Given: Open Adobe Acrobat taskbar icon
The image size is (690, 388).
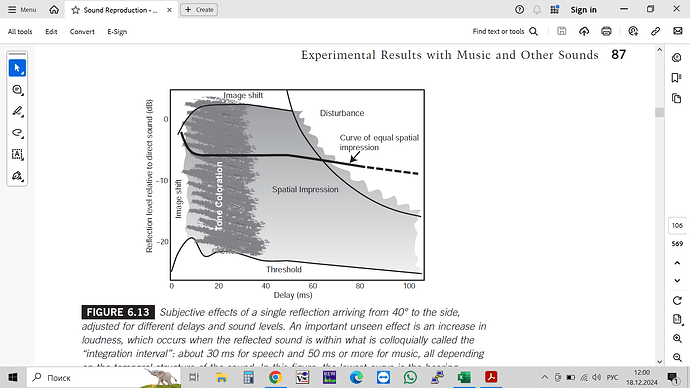Looking at the screenshot, I should pyautogui.click(x=491, y=377).
